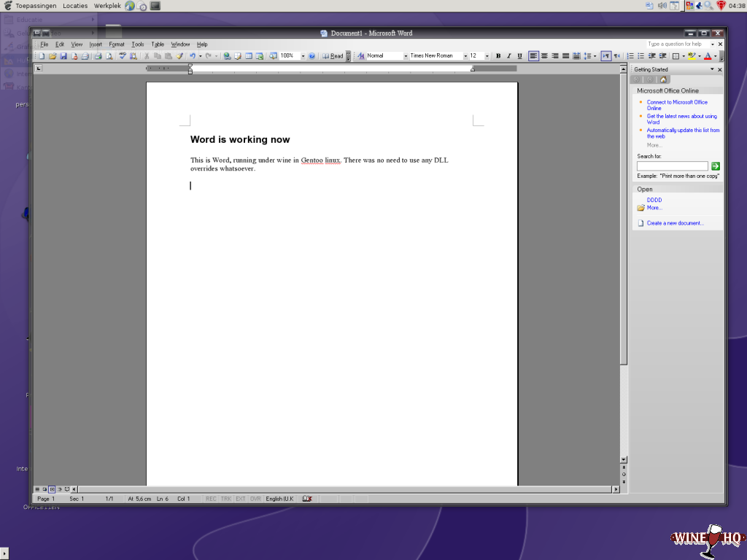Go to task pane Home icon
The image size is (747, 560).
[663, 79]
